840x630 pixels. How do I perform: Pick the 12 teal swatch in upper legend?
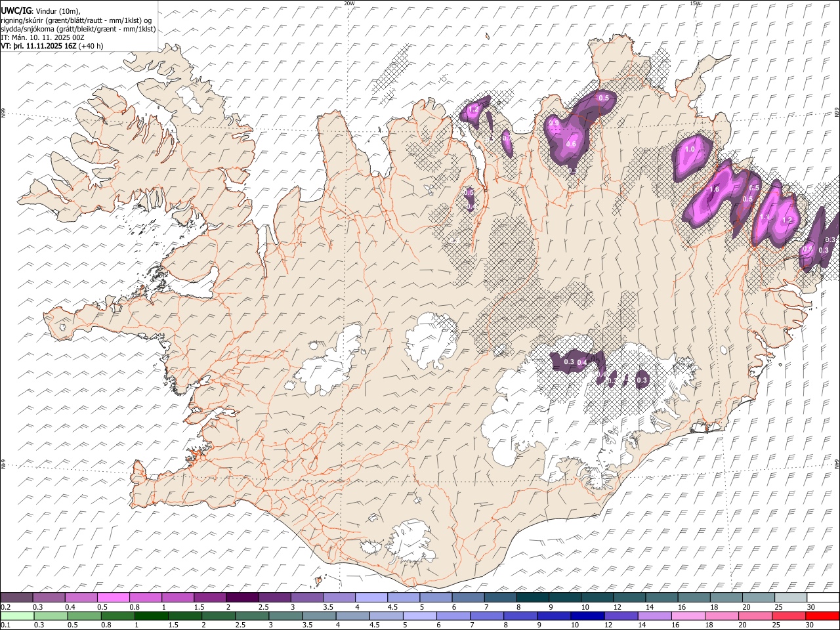(x=629, y=598)
